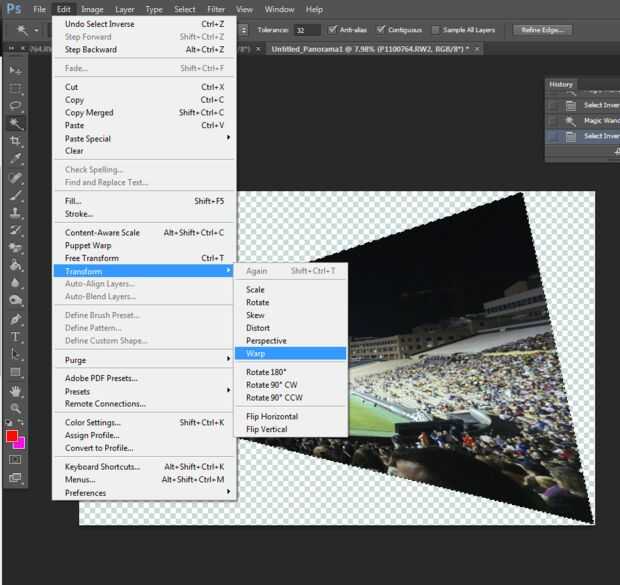Click the magenta background color swatch

coord(20,444)
